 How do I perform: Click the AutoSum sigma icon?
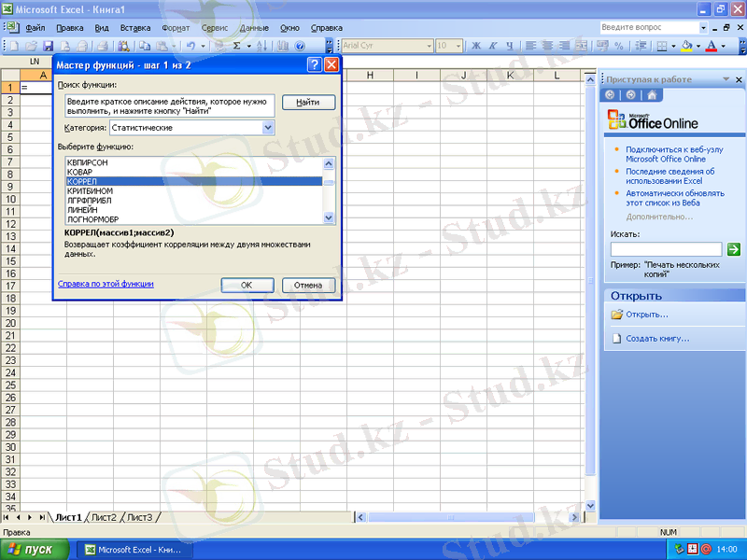pos(237,46)
